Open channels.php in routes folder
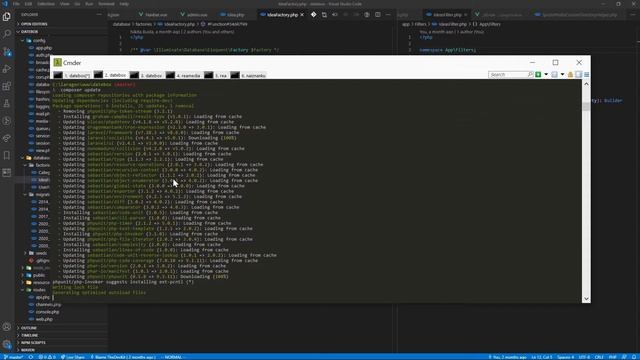The width and height of the screenshot is (640, 360). [x=48, y=304]
